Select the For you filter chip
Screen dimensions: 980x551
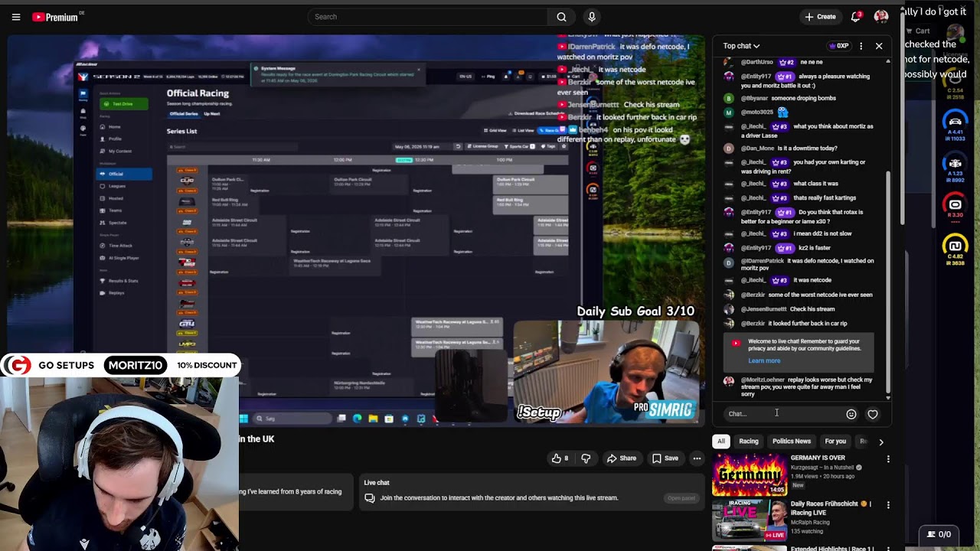[x=835, y=442]
